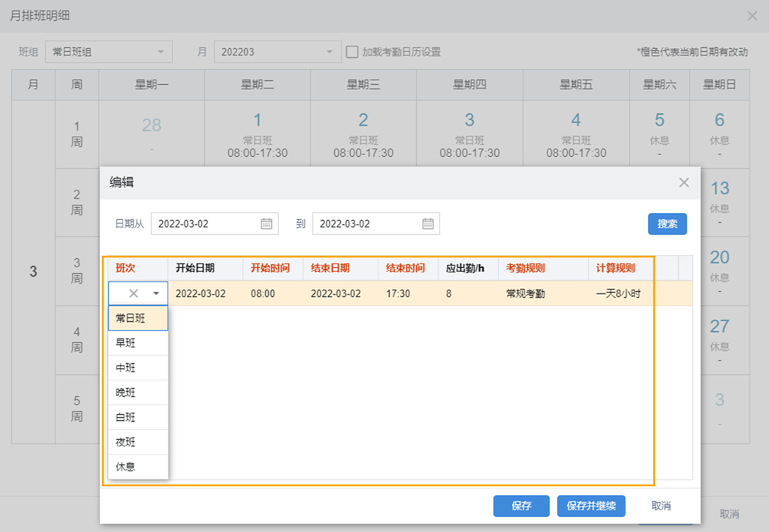Select calendar day 27 rest day
The height and width of the screenshot is (532, 769).
click(720, 341)
